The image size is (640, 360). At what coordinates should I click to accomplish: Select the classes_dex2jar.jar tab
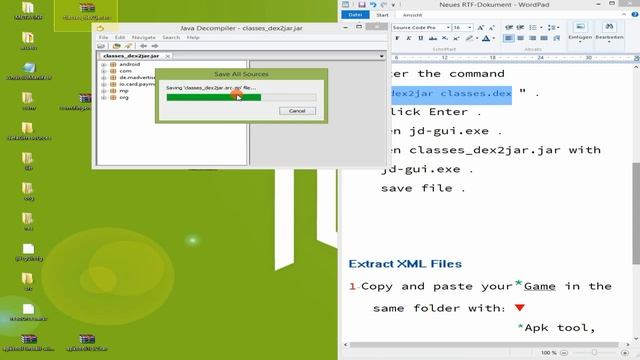point(131,56)
